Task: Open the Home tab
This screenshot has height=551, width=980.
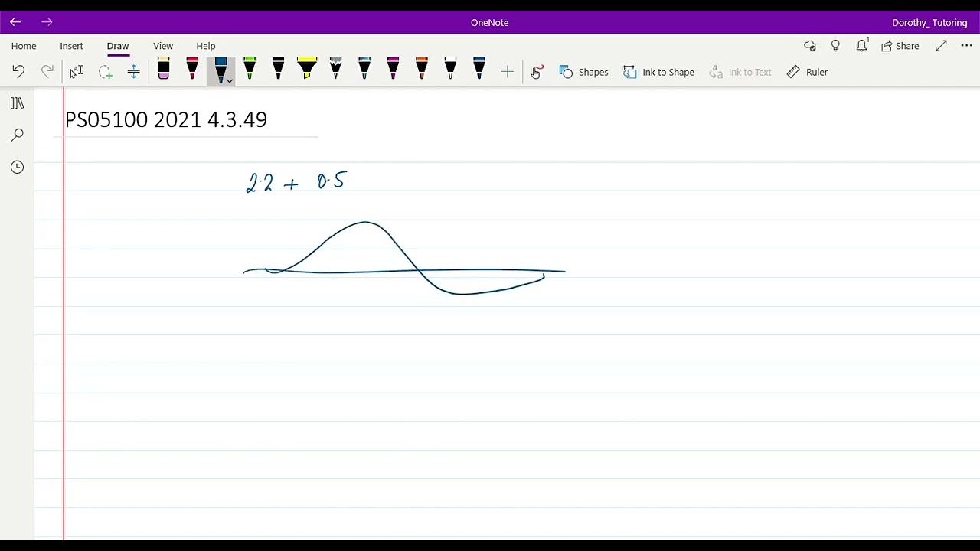Action: click(24, 46)
